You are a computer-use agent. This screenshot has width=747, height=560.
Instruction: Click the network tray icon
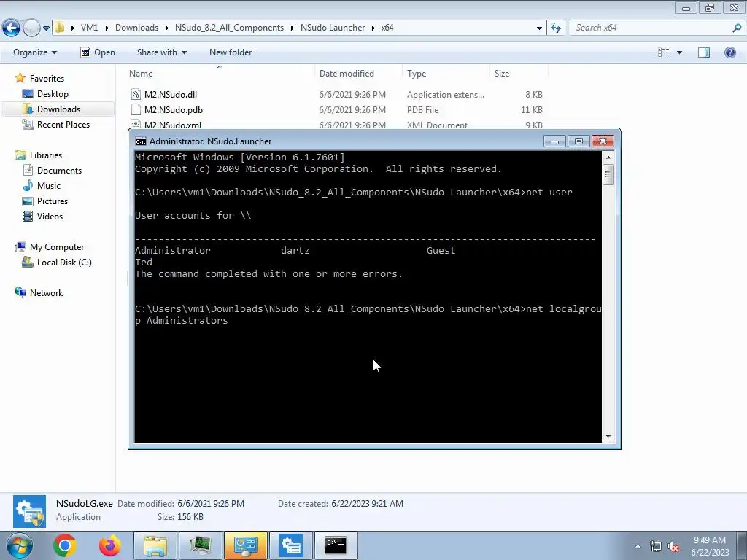tap(656, 547)
